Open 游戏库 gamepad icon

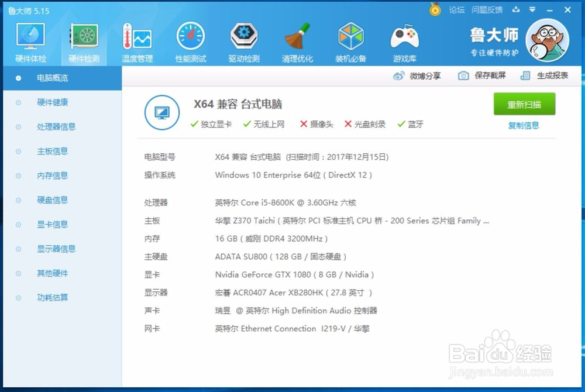click(404, 42)
